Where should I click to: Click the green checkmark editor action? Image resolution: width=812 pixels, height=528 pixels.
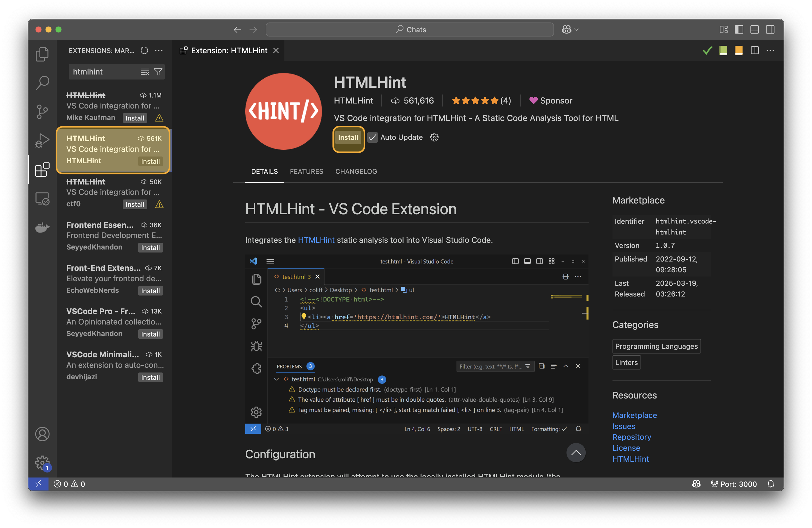click(x=707, y=50)
